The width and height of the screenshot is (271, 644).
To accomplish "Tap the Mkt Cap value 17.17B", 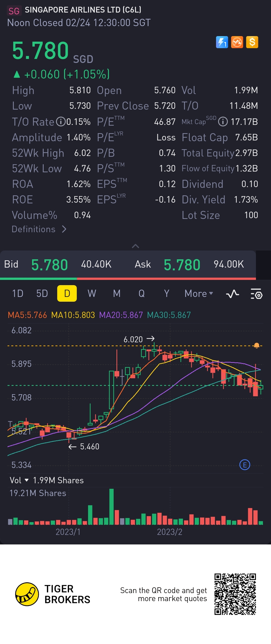I will pyautogui.click(x=244, y=122).
